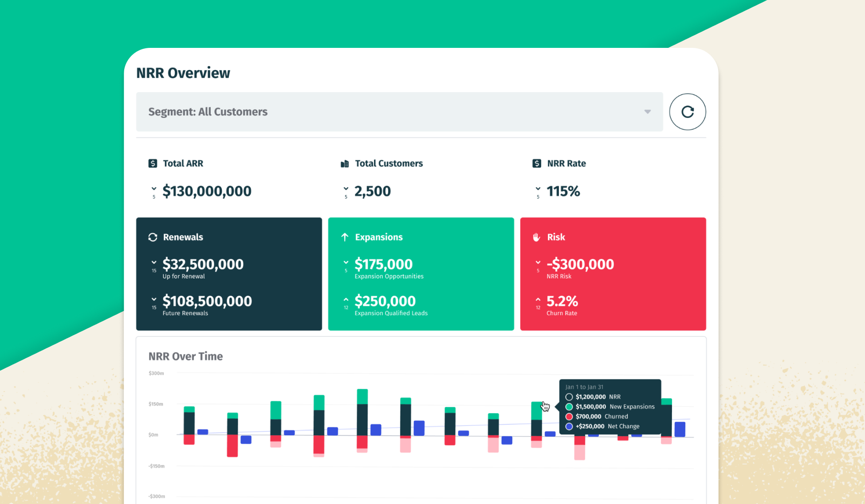Screen dimensions: 865x504
Task: Click the circular arrows icon on the Renewals card
Action: (x=153, y=237)
